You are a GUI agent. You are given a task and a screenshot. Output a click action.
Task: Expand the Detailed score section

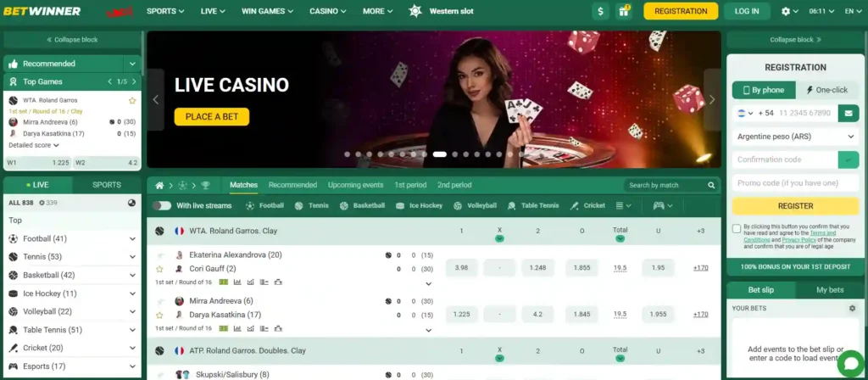[x=33, y=145]
